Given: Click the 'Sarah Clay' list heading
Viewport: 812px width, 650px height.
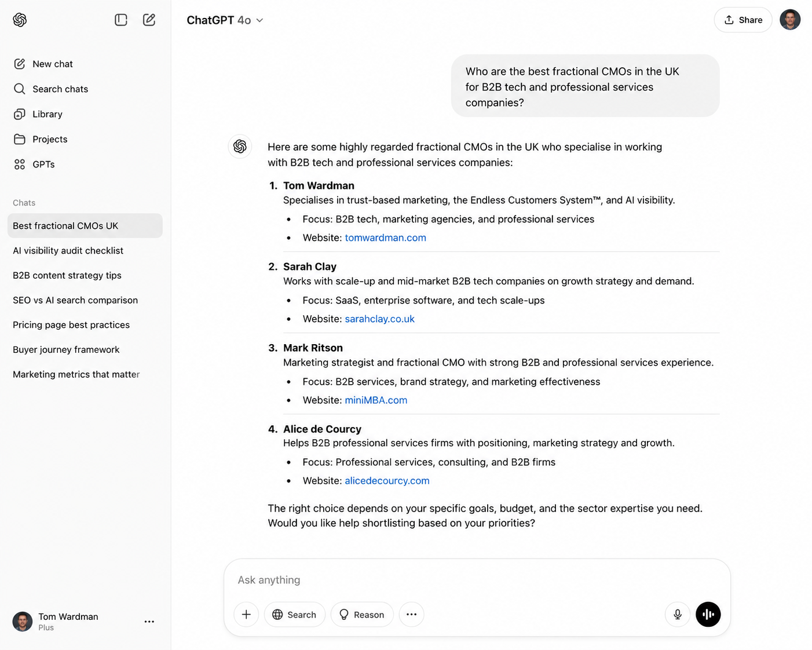Looking at the screenshot, I should (310, 266).
